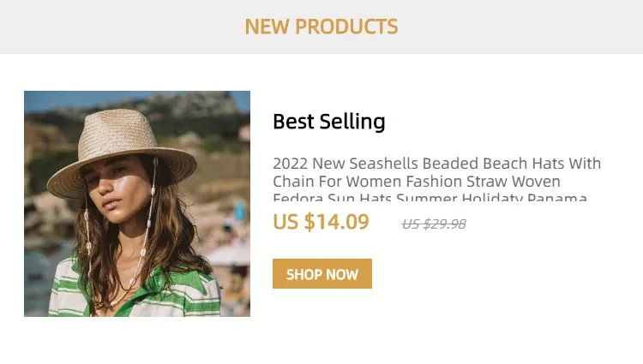Screen dimensions: 643x364
Task: Open the straw hat product photo
Action: coord(137,204)
